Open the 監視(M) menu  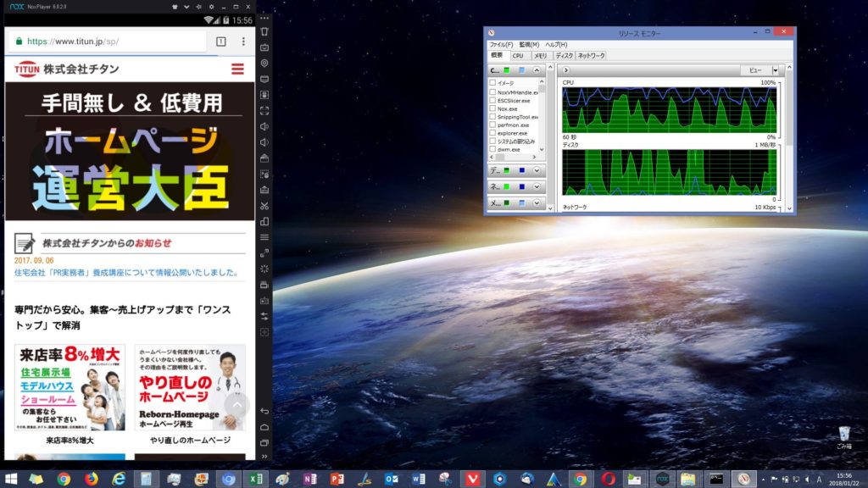coord(529,44)
